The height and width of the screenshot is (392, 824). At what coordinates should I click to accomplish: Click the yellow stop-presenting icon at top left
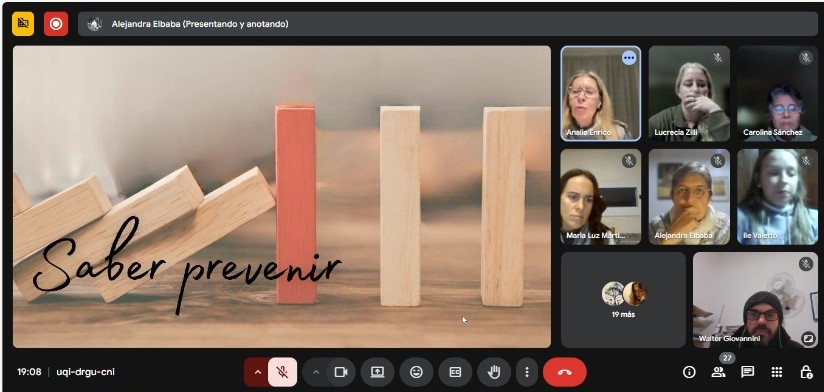23,24
